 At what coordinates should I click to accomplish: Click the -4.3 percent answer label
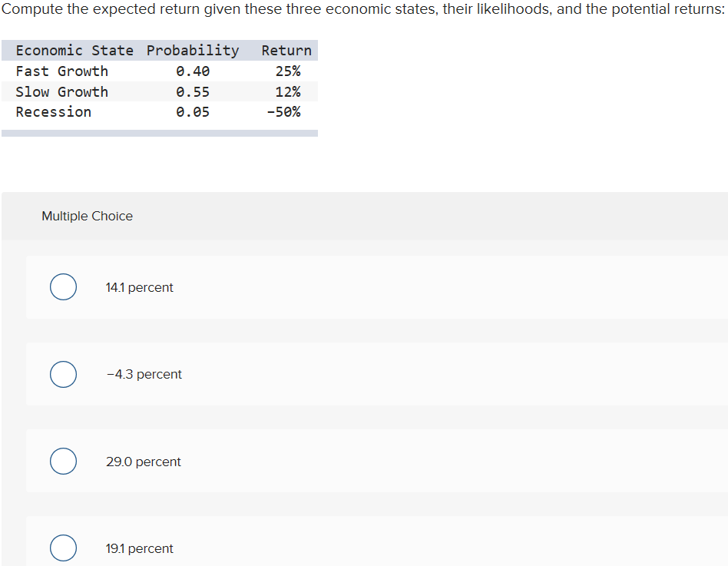pos(144,374)
